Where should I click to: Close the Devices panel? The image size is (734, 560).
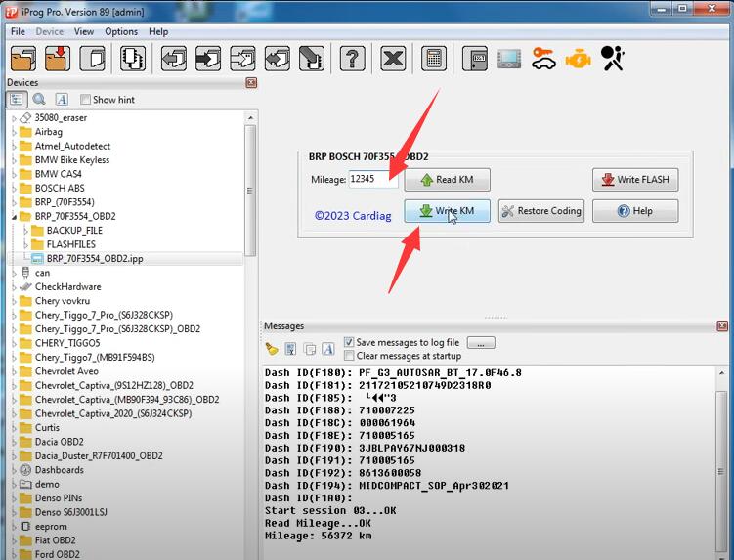point(251,83)
